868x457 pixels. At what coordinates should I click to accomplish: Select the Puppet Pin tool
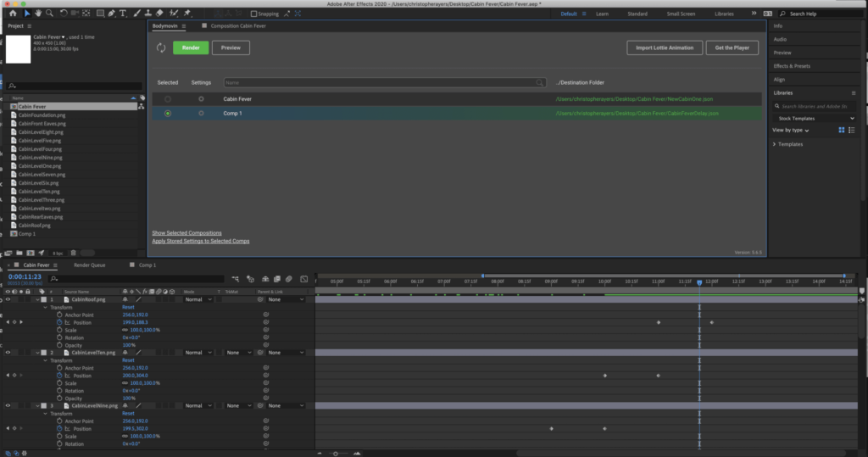(187, 14)
